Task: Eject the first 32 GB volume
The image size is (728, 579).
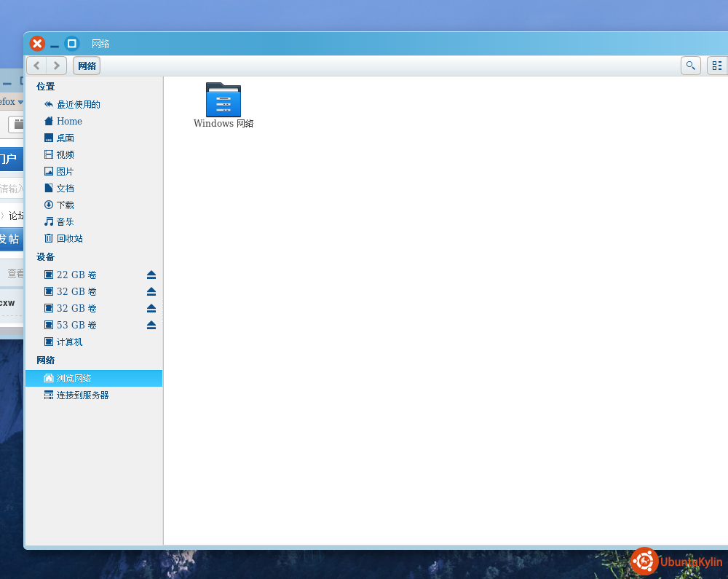Action: pyautogui.click(x=151, y=291)
